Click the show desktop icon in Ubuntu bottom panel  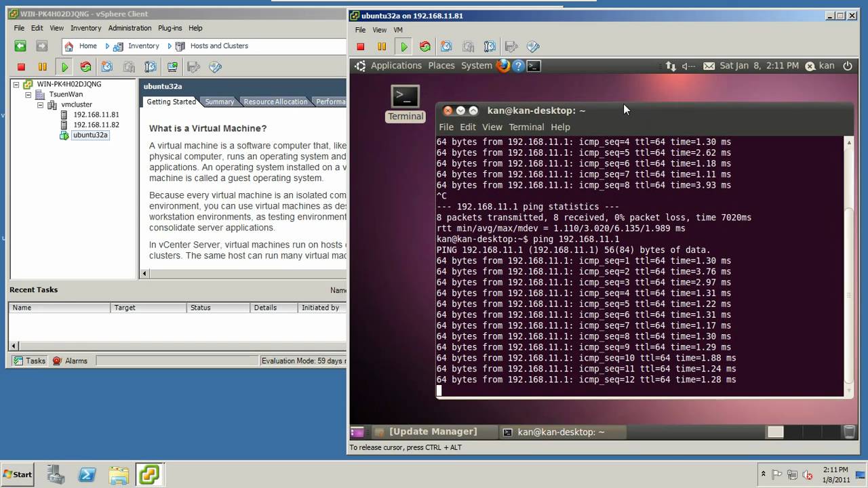pos(357,432)
